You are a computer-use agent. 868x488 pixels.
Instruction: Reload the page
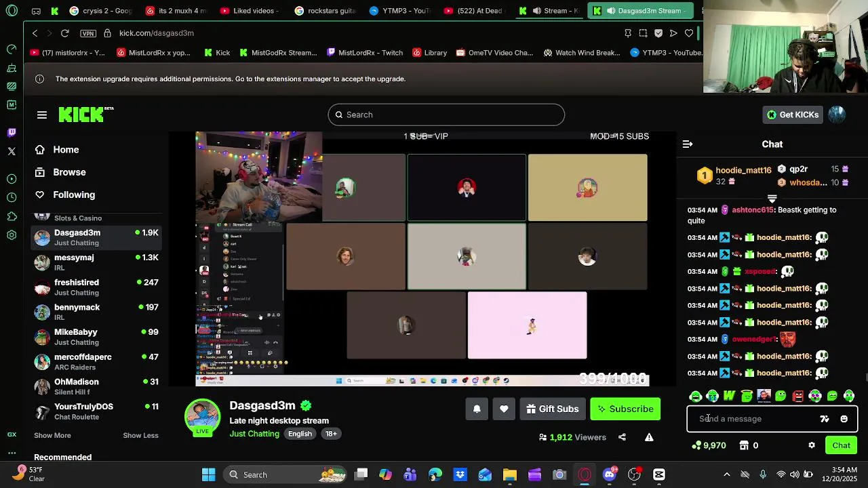(x=65, y=33)
